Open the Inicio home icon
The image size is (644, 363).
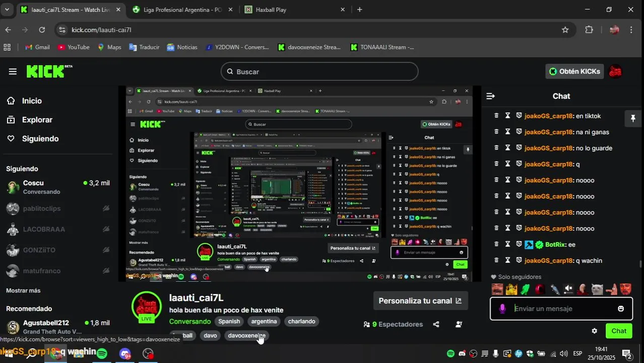coord(11,101)
